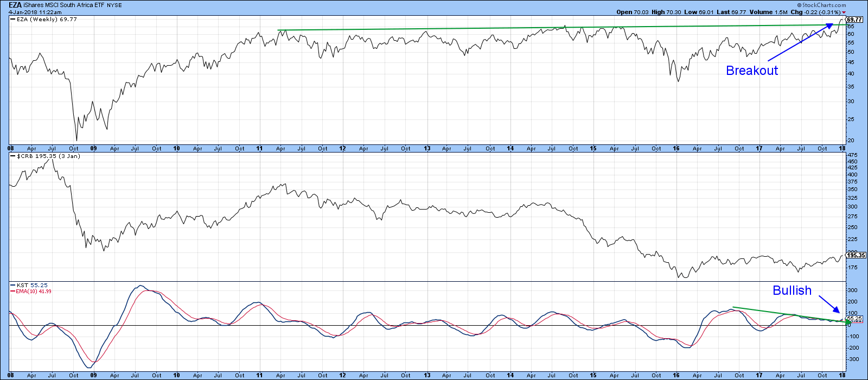868x380 pixels.
Task: Click the -100 label on the KST axis
Action: [x=853, y=337]
